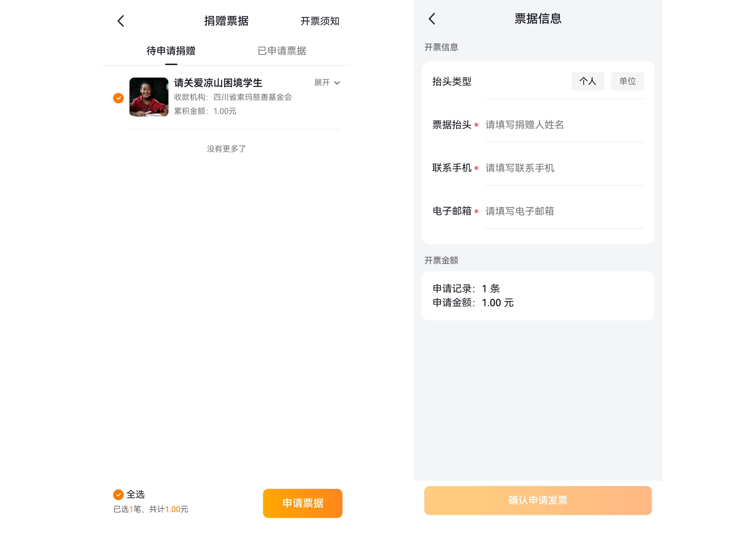The height and width of the screenshot is (534, 756).
Task: Go back from the 票据信息 page
Action: coord(432,19)
